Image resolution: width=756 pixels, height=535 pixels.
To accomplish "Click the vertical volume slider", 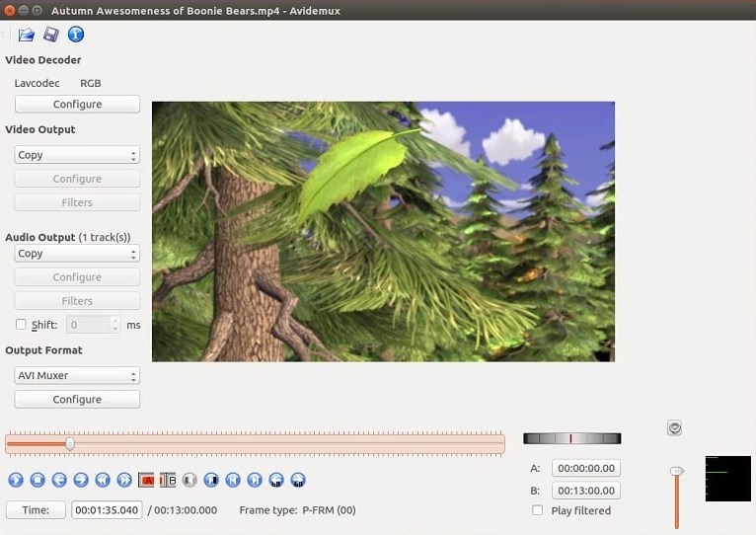I will (677, 497).
